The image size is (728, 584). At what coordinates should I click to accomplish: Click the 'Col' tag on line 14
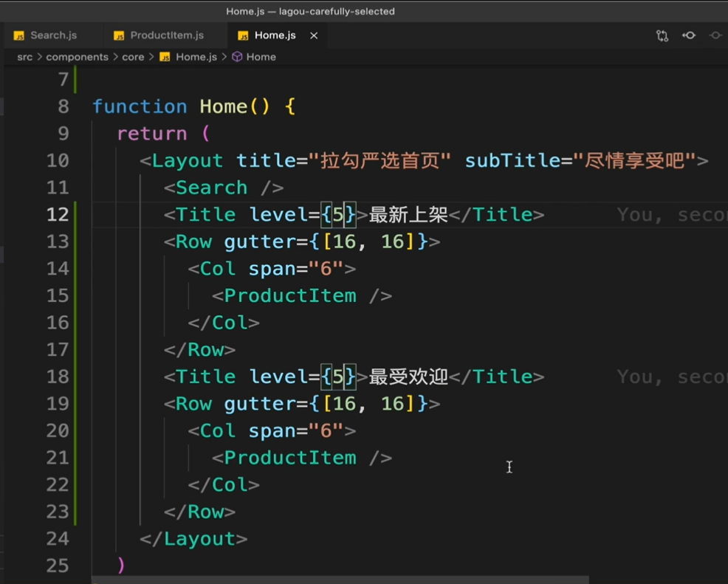click(x=218, y=269)
